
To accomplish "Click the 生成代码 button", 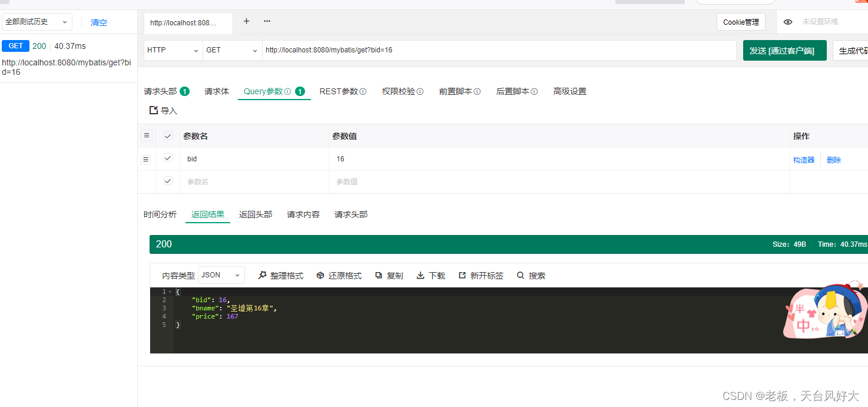I will pos(852,51).
